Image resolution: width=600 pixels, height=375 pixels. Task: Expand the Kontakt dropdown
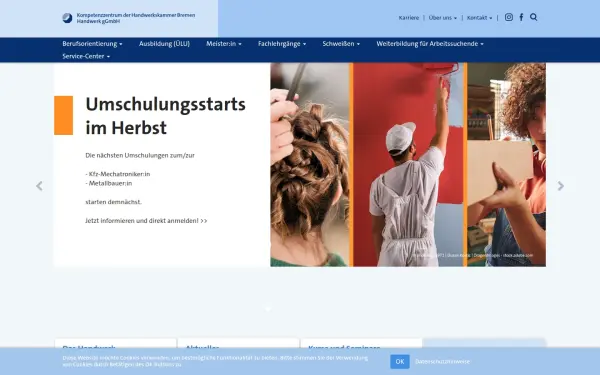pos(479,18)
